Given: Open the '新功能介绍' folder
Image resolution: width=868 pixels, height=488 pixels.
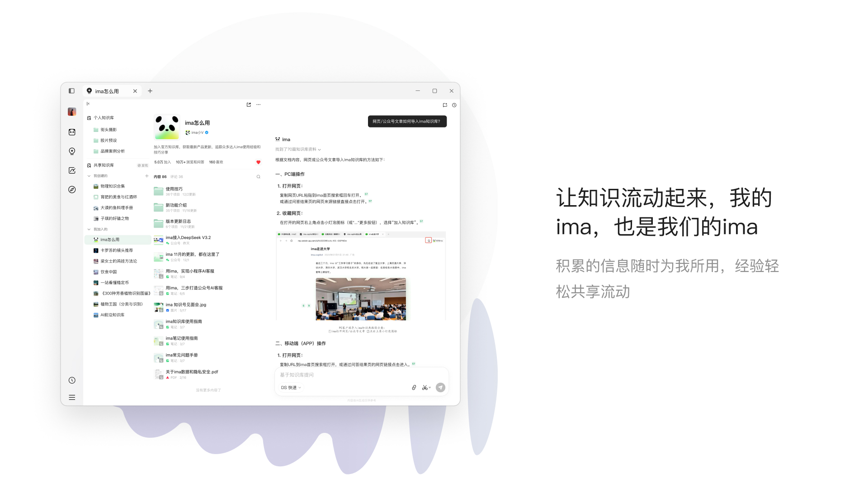Looking at the screenshot, I should point(208,208).
